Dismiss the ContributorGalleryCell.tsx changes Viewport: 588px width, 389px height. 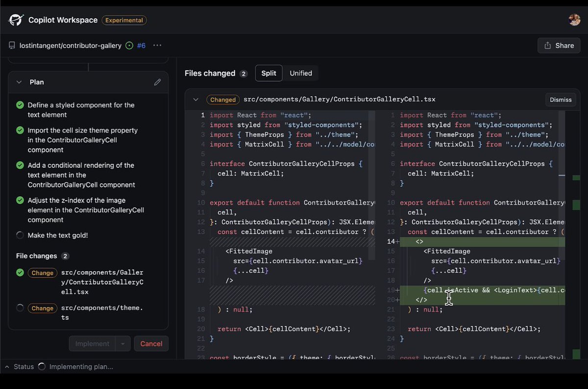(561, 100)
